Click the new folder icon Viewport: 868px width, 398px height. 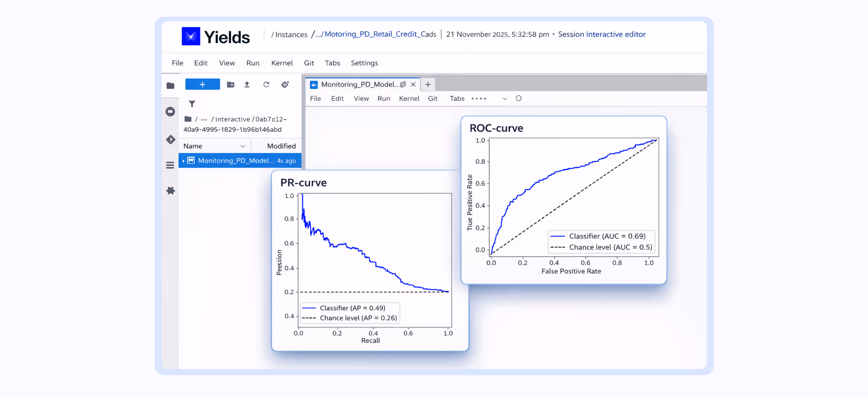pyautogui.click(x=230, y=85)
